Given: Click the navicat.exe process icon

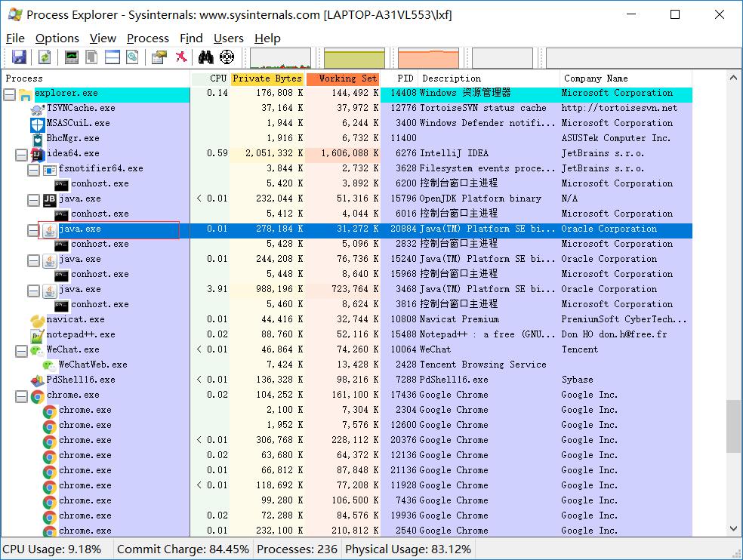Looking at the screenshot, I should (x=38, y=321).
